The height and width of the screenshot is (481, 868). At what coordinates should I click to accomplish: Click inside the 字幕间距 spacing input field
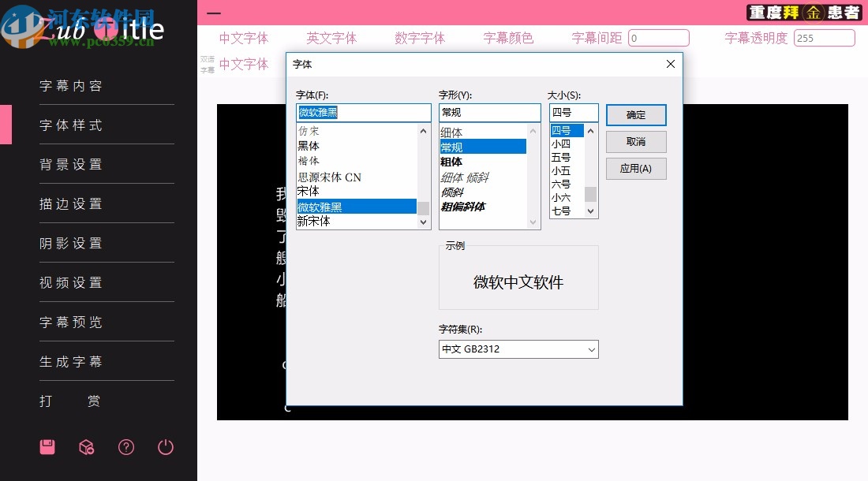659,37
